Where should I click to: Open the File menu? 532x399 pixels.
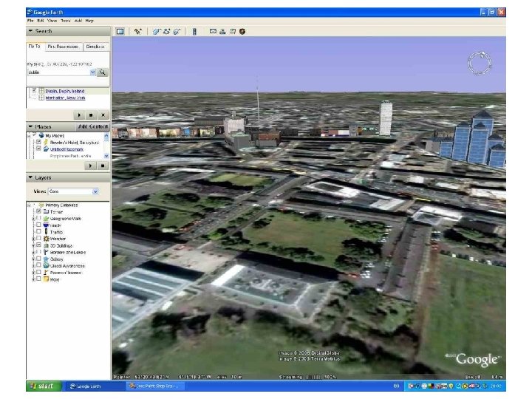point(30,21)
